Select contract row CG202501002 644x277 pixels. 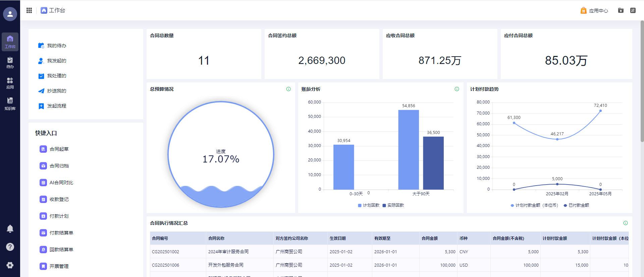coord(165,252)
